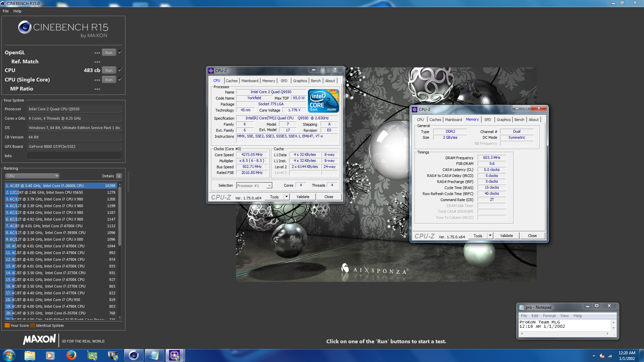Screen dimensions: 644x362
Task: Expand ranking Details arrow
Action: [119, 176]
